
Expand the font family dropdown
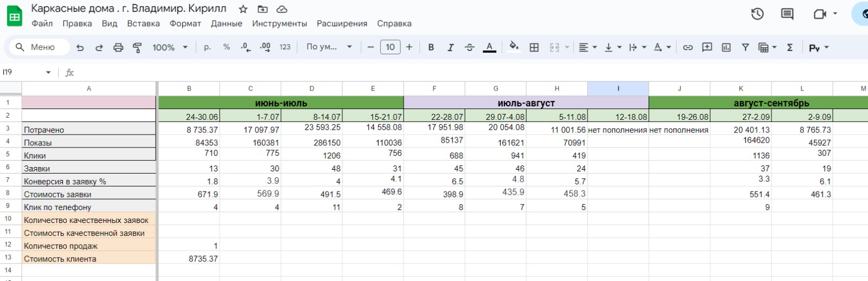point(329,47)
